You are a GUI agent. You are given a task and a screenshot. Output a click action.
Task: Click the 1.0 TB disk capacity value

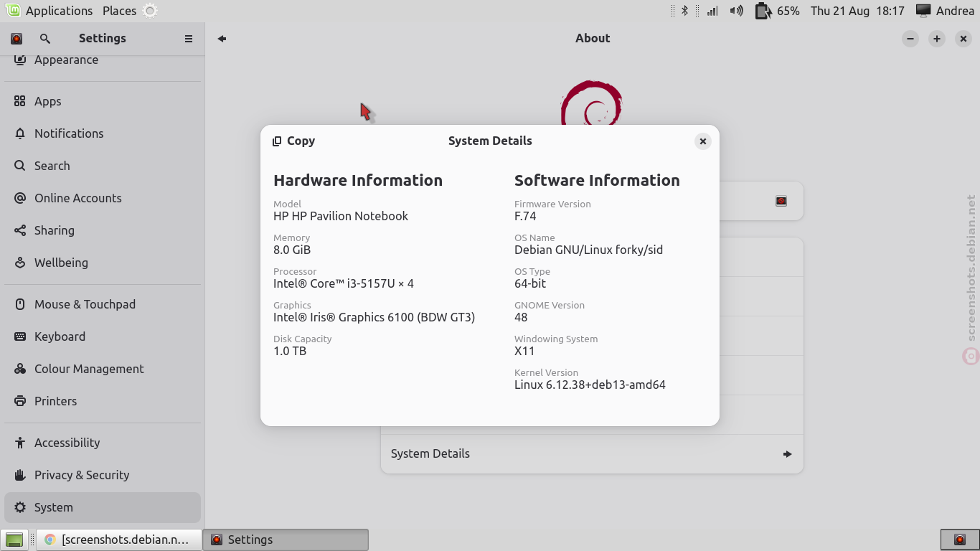(290, 351)
